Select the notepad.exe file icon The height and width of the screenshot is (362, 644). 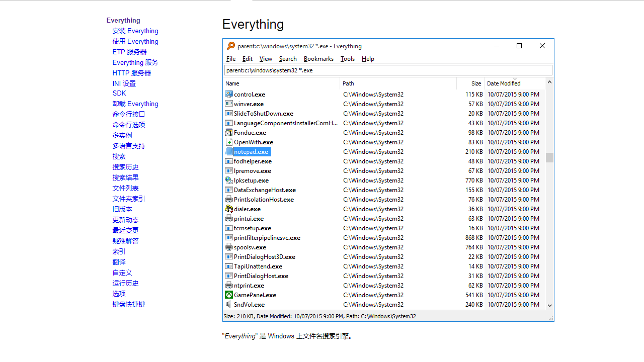pyautogui.click(x=229, y=151)
